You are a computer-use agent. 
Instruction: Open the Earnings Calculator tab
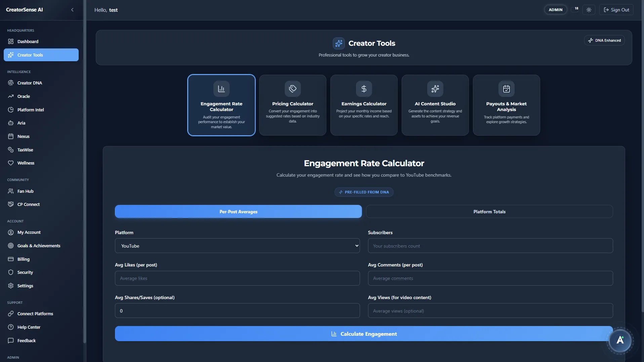point(364,105)
